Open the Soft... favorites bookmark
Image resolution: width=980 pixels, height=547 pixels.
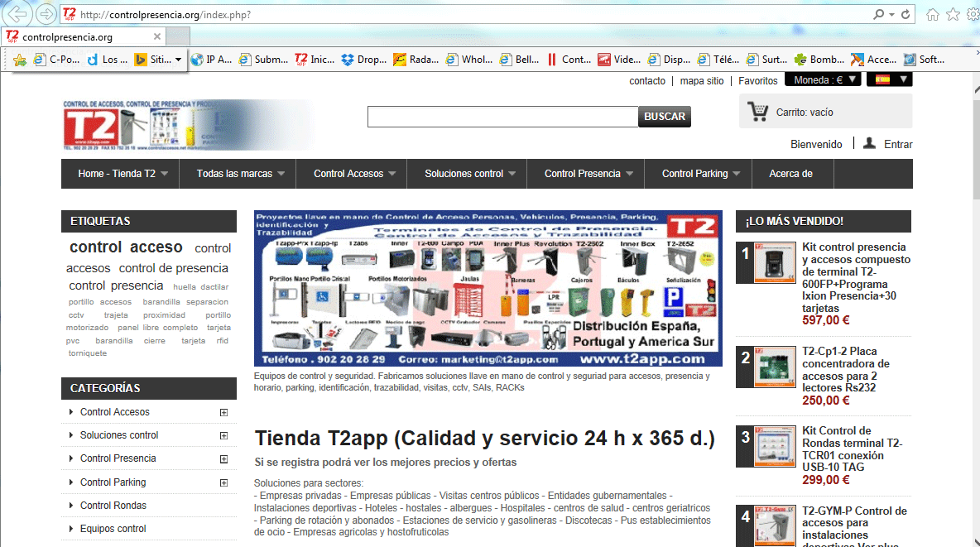click(x=924, y=60)
